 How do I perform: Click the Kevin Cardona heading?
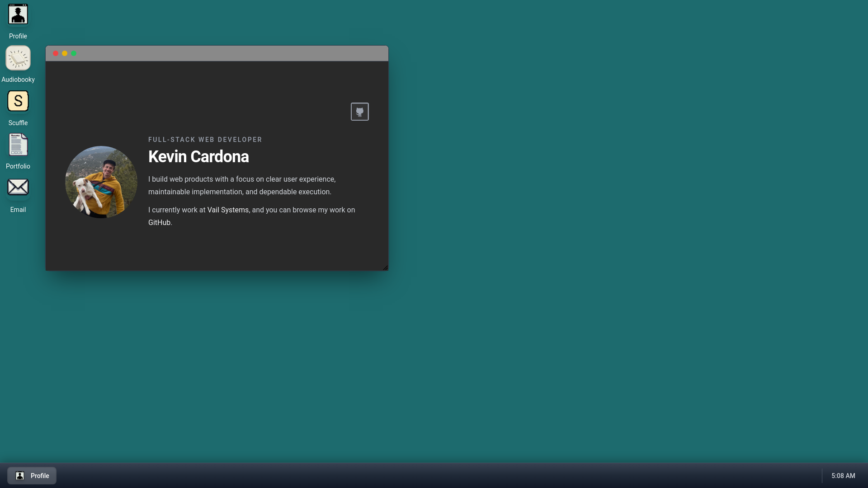(198, 157)
